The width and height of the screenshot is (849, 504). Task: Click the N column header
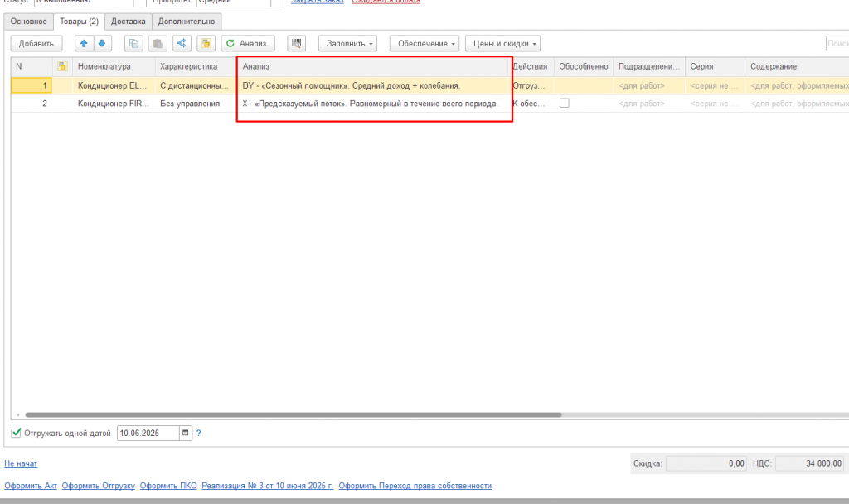pyautogui.click(x=32, y=66)
